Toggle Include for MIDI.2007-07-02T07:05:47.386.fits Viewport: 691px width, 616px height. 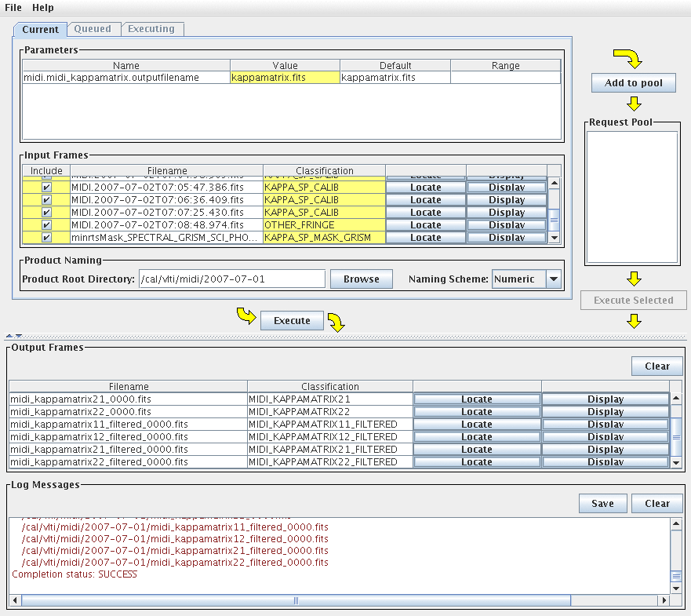tap(46, 188)
